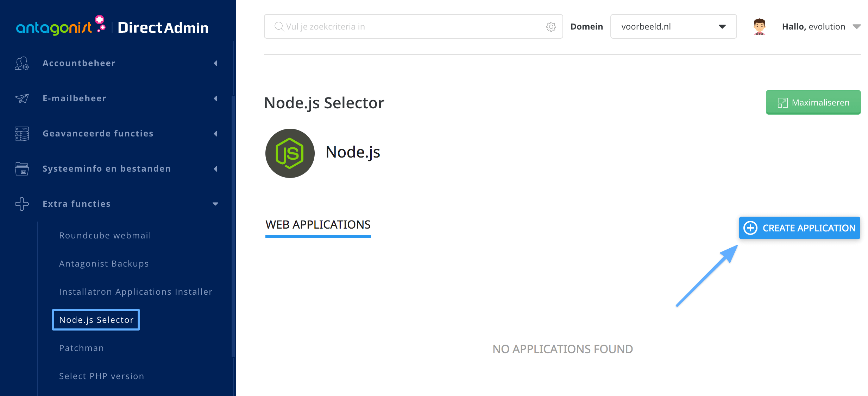Viewport: 868px width, 396px height.
Task: Open Geavanceerde functies menu label
Action: 98,134
